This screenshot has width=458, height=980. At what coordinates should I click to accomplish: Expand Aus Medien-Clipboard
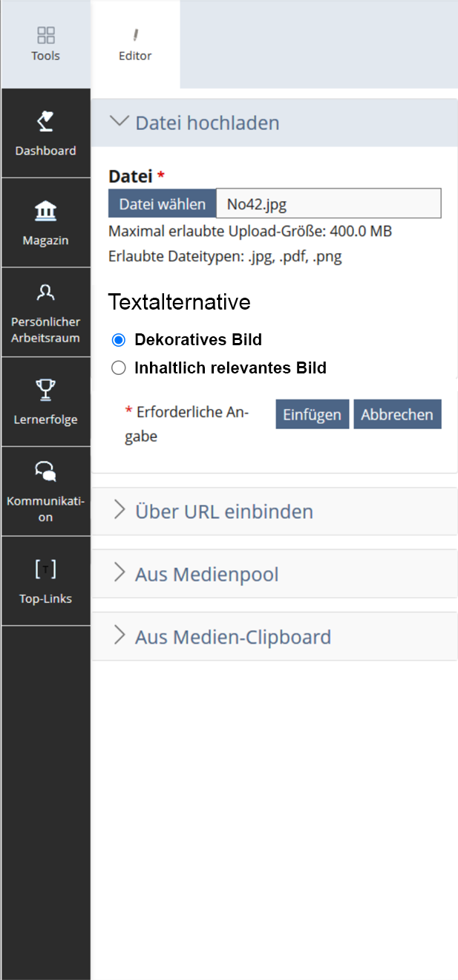(232, 636)
